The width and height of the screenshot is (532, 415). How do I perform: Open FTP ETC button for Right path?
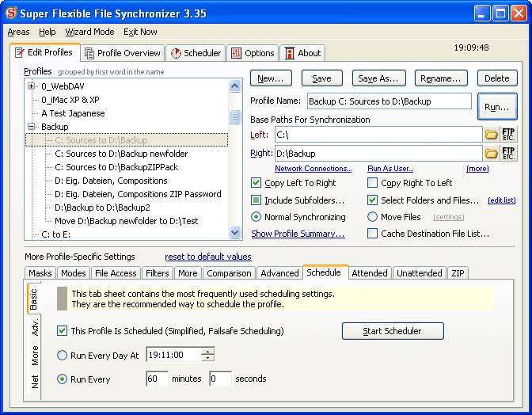[508, 154]
